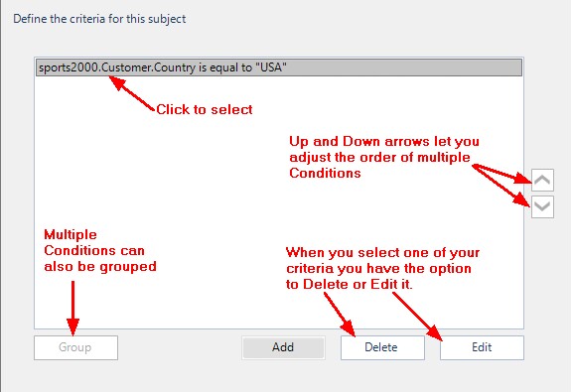Click the "Up and Down arrows" annotation text

[384, 157]
